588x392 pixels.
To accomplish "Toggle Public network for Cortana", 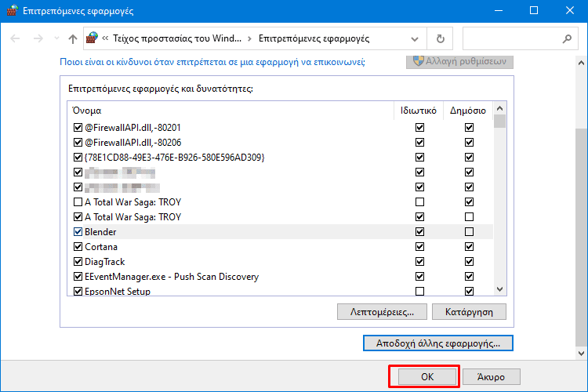I will click(469, 247).
